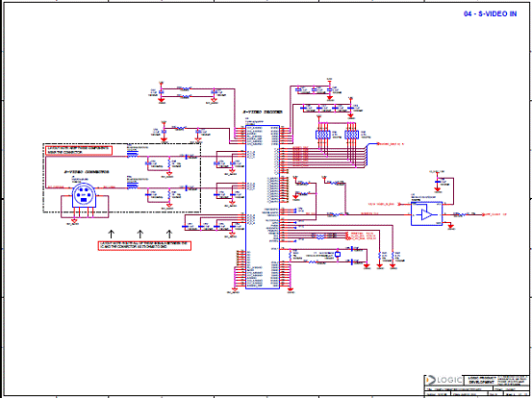The height and width of the screenshot is (398, 532).
Task: Click the '04 - S-VIDEO IN' sheet title
Action: (x=490, y=13)
